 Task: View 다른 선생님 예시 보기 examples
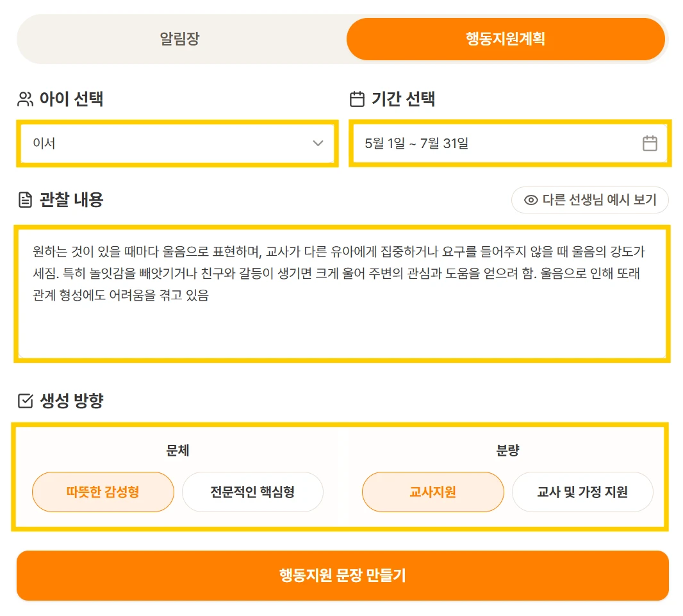[x=590, y=200]
